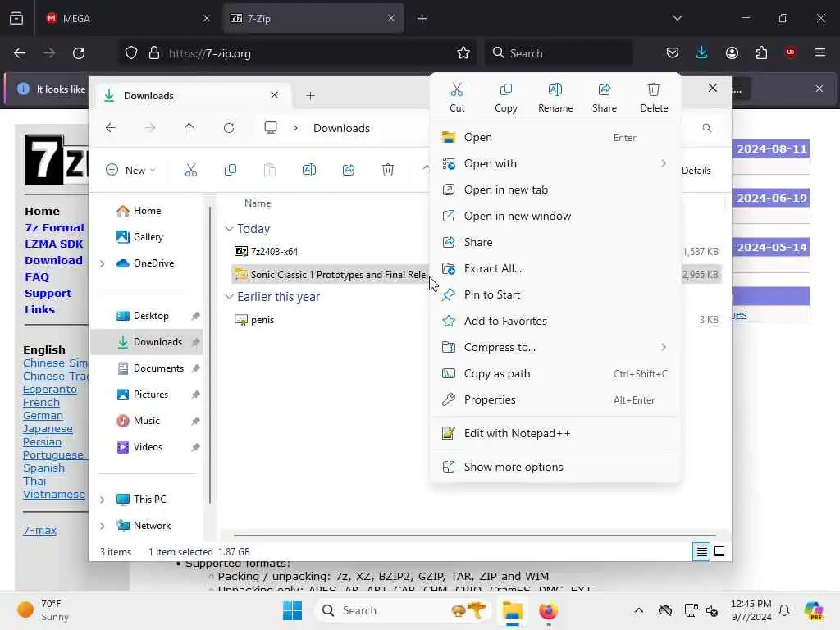Add new Explorer tab plus
The height and width of the screenshot is (630, 840).
pos(310,96)
